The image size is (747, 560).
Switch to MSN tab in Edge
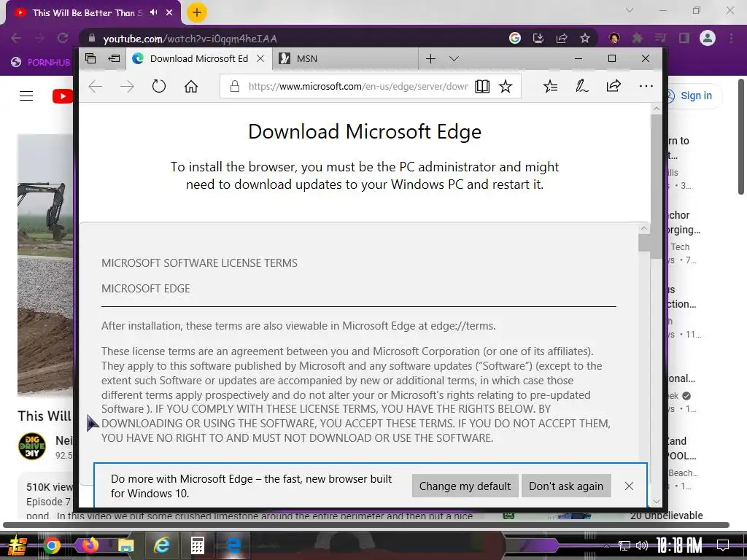tap(345, 58)
